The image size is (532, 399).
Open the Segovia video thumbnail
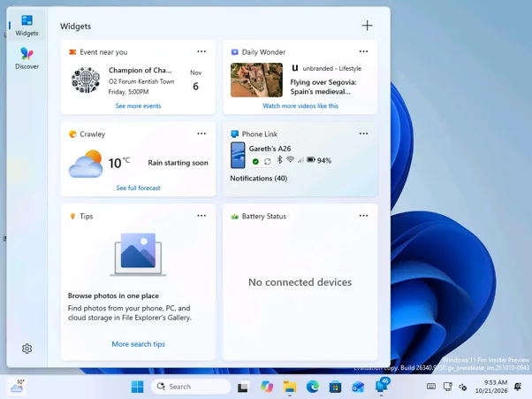click(x=256, y=80)
